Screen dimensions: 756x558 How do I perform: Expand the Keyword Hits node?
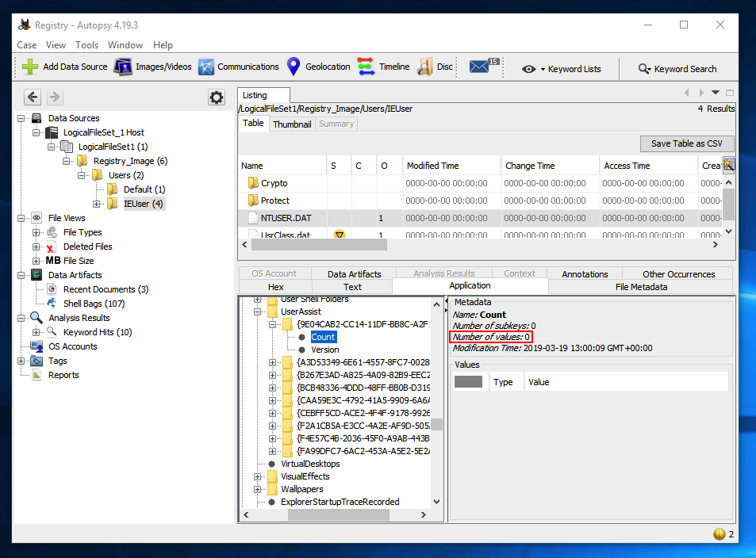[36, 332]
